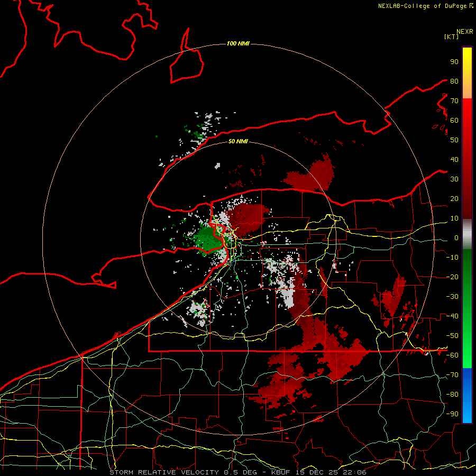476x476 pixels.
Task: Click the NEXR legend title
Action: [x=465, y=31]
